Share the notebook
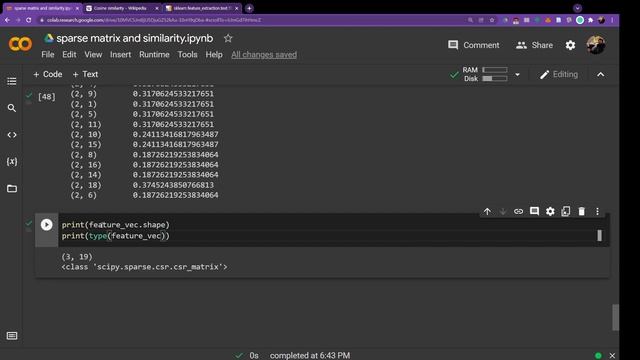This screenshot has width=640, height=360. pyautogui.click(x=534, y=45)
